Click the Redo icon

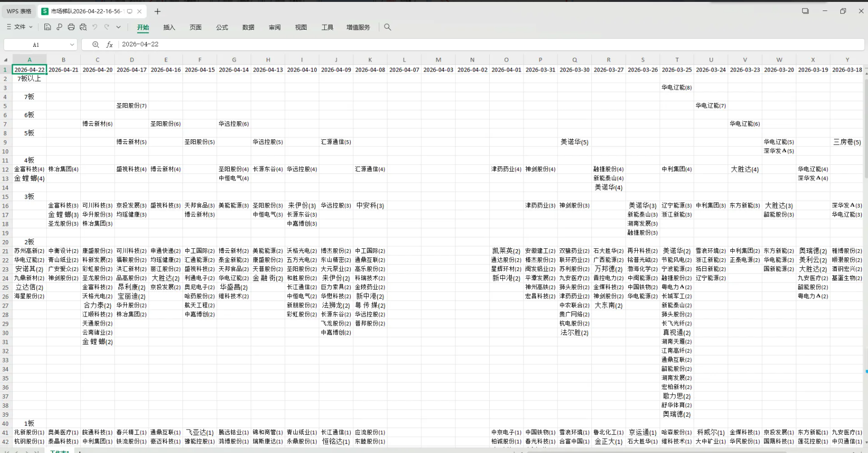107,27
